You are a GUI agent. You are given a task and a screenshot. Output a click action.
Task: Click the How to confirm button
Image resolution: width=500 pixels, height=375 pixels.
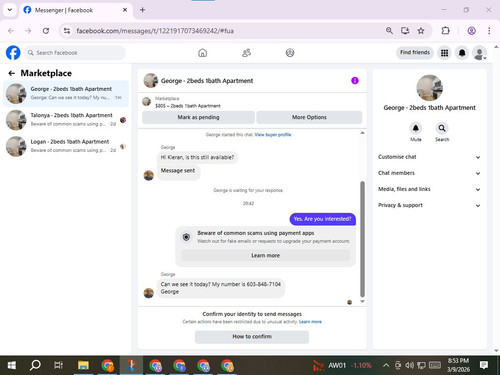point(252,337)
